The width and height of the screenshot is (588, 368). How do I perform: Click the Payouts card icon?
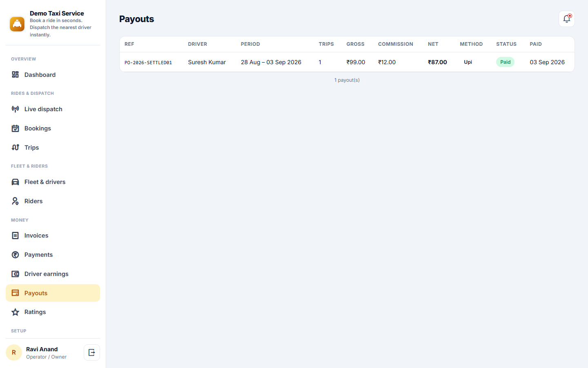tap(15, 293)
